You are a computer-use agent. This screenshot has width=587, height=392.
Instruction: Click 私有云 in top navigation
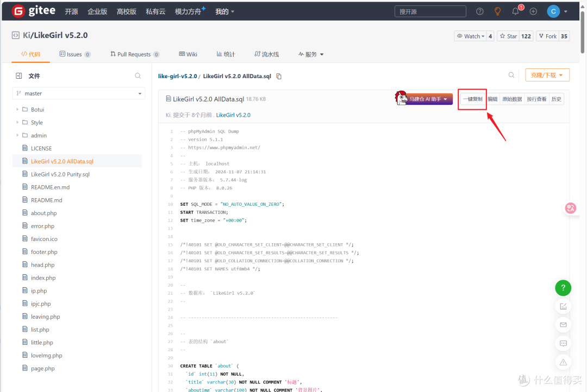pyautogui.click(x=156, y=11)
